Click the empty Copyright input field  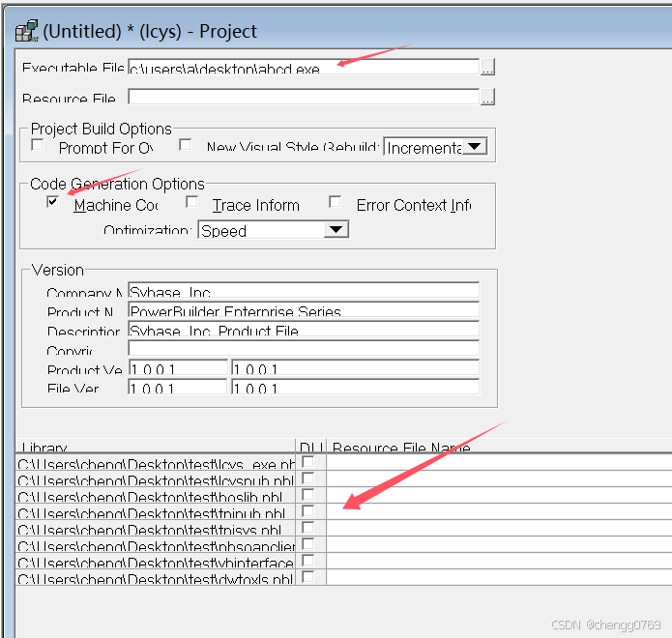click(x=303, y=349)
